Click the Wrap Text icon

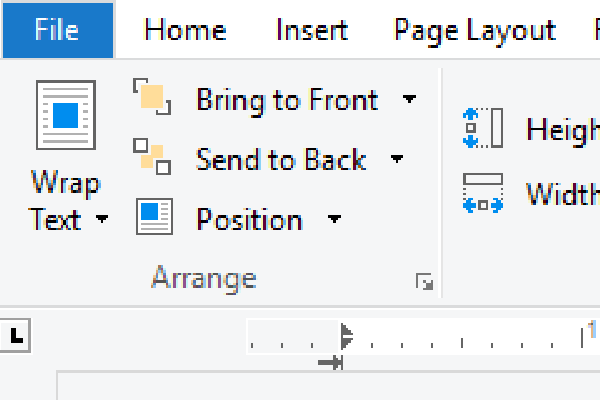pos(66,115)
